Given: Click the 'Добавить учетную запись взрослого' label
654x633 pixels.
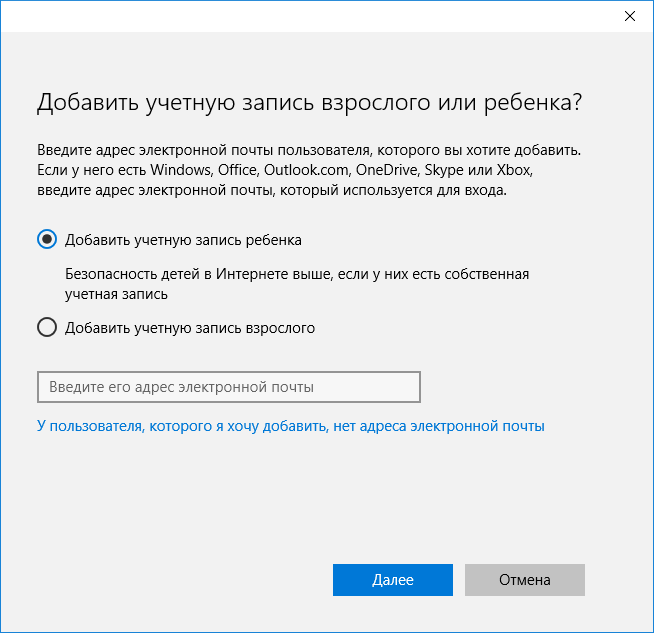Looking at the screenshot, I should (190, 327).
